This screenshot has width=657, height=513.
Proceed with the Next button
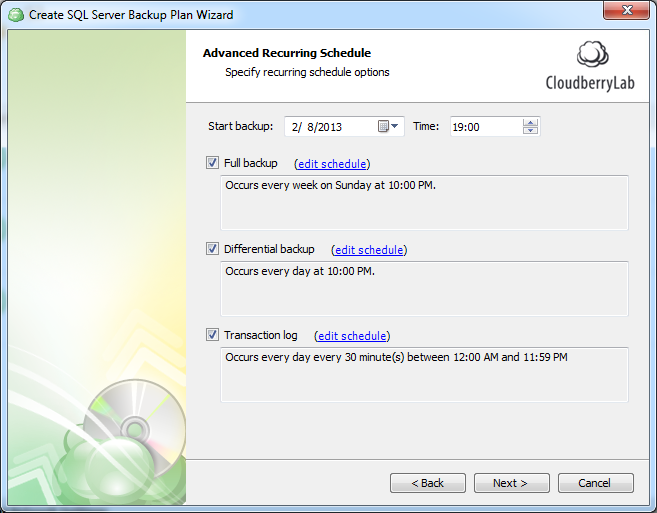511,483
